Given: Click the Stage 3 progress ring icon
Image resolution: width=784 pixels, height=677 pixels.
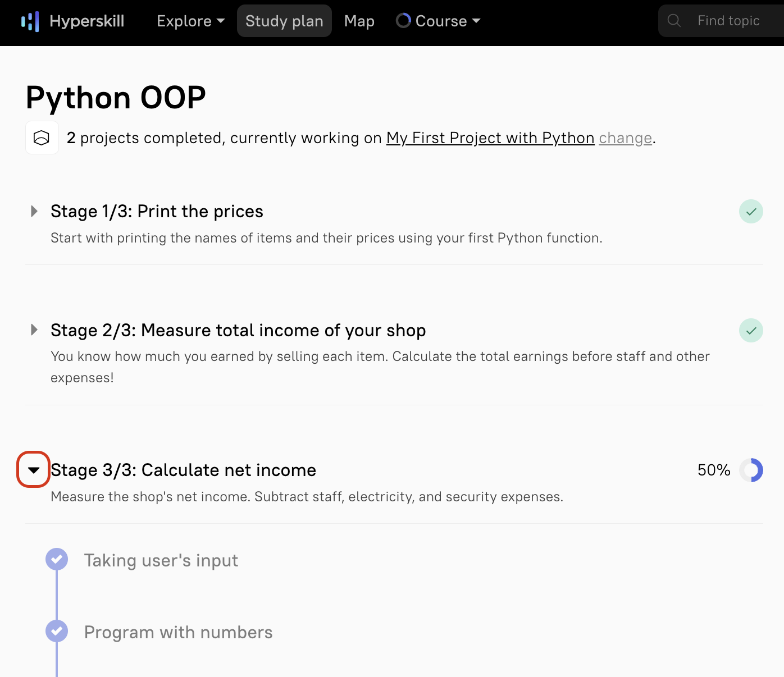Looking at the screenshot, I should (x=751, y=470).
